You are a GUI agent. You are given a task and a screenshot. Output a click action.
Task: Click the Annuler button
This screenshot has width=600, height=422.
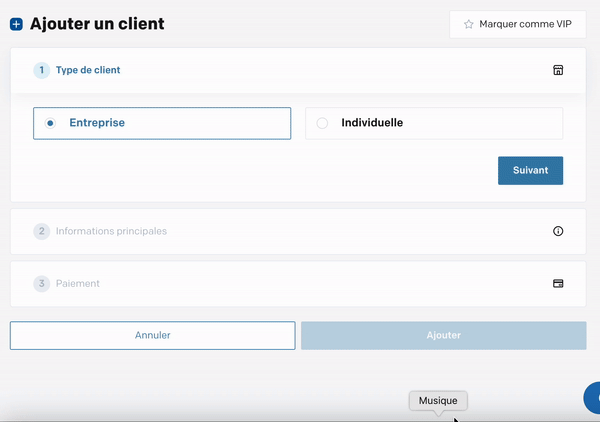(x=153, y=336)
